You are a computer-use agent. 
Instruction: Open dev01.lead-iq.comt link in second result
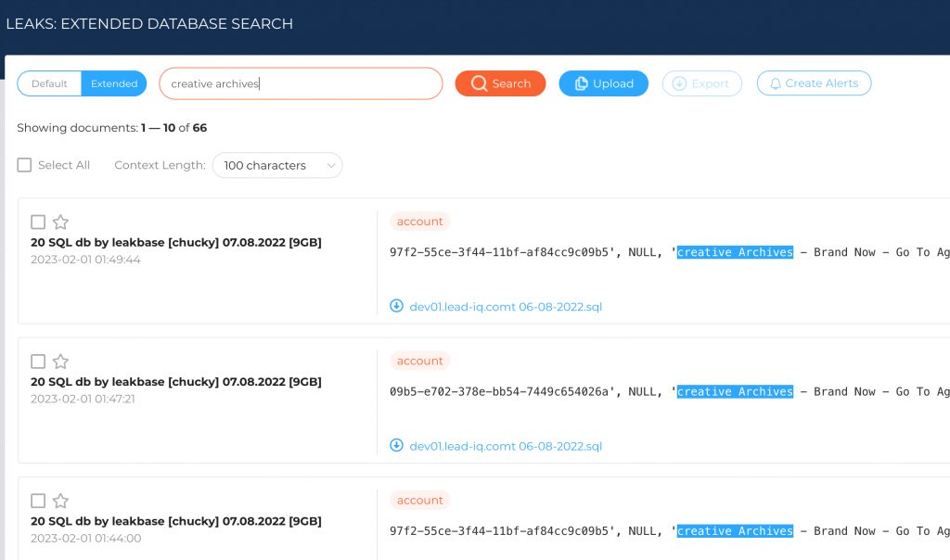point(506,446)
